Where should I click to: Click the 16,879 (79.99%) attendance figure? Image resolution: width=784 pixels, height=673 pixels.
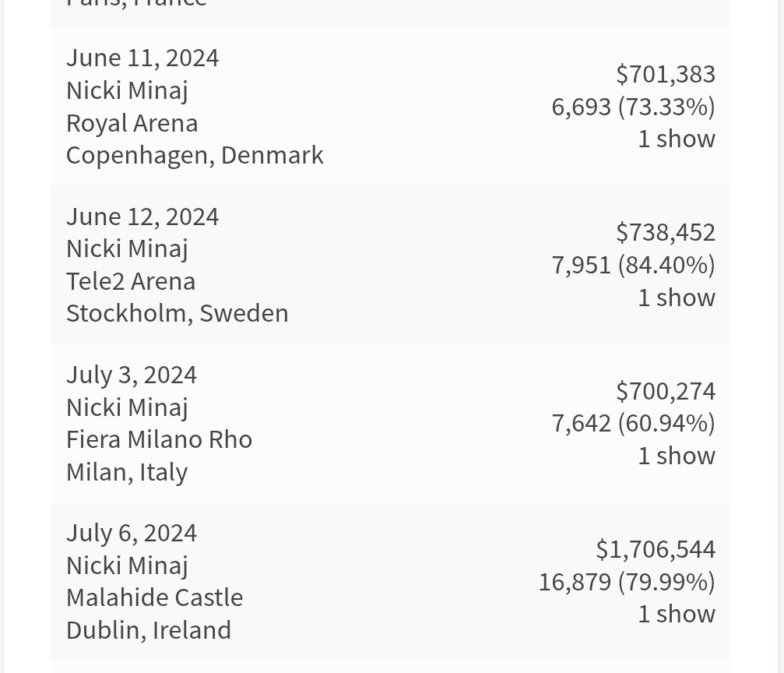coord(627,582)
